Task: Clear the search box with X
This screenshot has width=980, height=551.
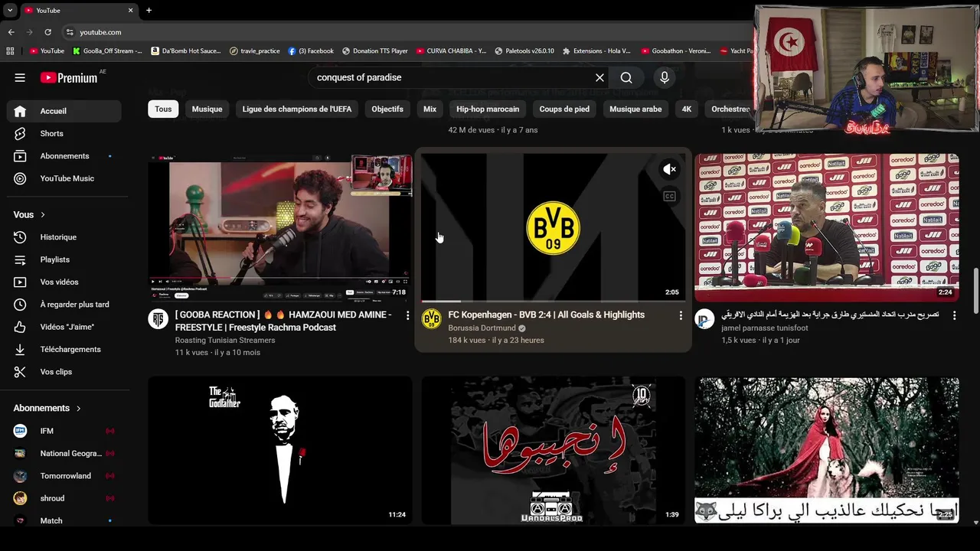Action: click(599, 77)
